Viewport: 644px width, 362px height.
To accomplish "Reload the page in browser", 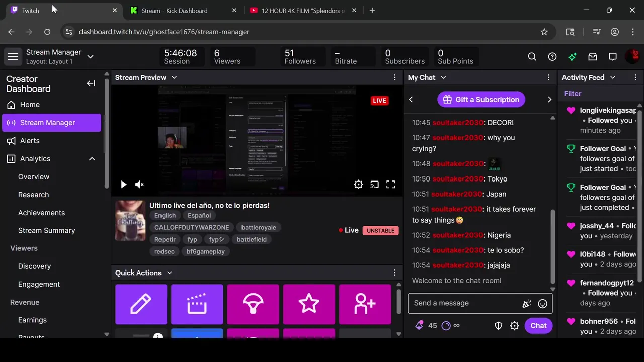I will coord(47,32).
